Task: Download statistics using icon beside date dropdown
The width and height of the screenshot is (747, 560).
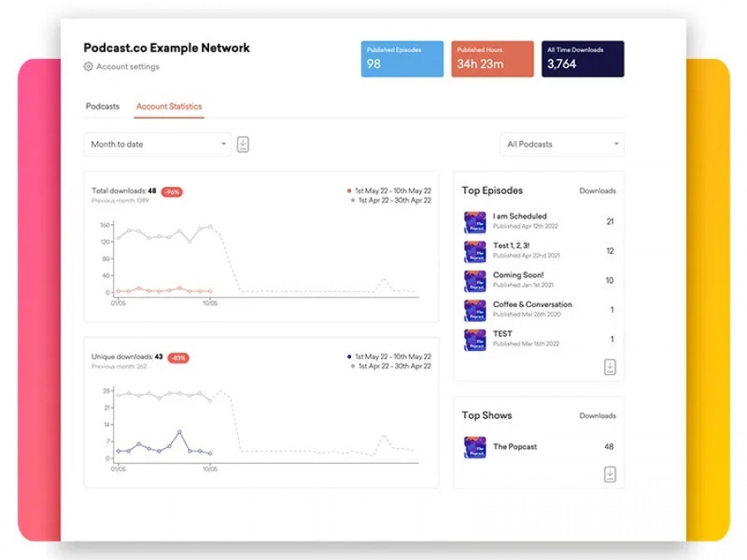Action: (x=242, y=144)
